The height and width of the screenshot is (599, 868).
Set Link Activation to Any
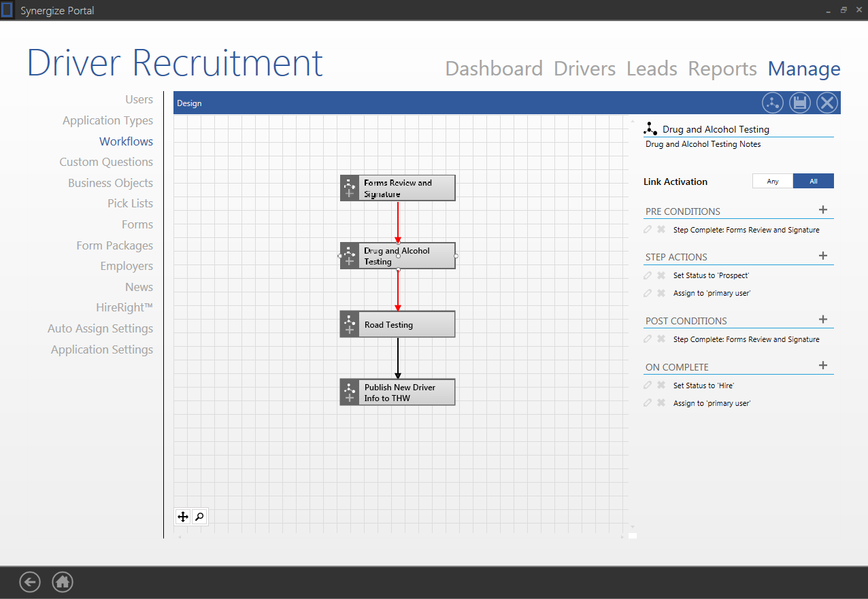coord(773,182)
